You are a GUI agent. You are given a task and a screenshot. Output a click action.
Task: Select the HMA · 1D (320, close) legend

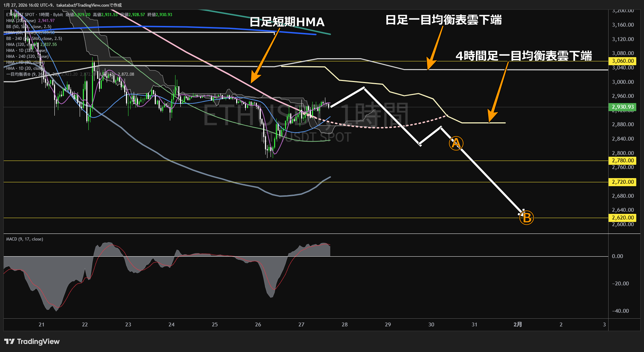coord(26,50)
